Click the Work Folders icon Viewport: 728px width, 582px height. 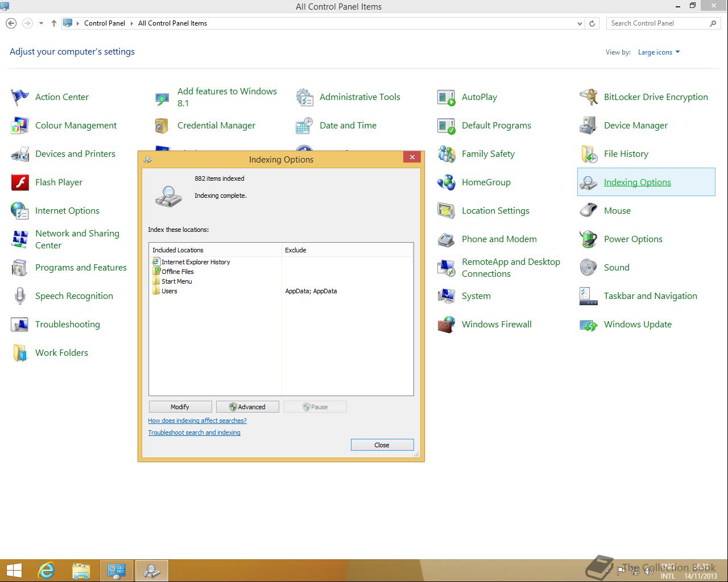coord(20,353)
